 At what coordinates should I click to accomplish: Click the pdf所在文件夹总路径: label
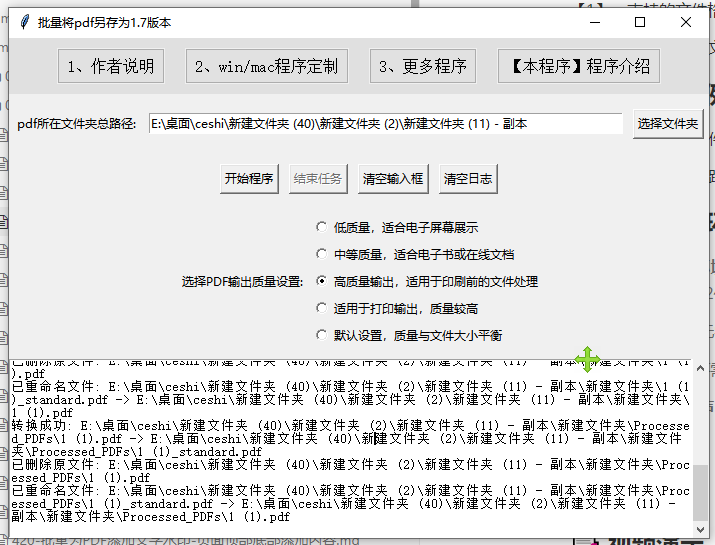pyautogui.click(x=77, y=124)
